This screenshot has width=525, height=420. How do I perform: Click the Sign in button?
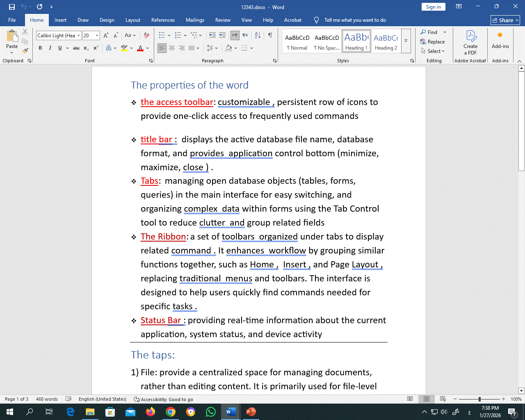(x=433, y=7)
